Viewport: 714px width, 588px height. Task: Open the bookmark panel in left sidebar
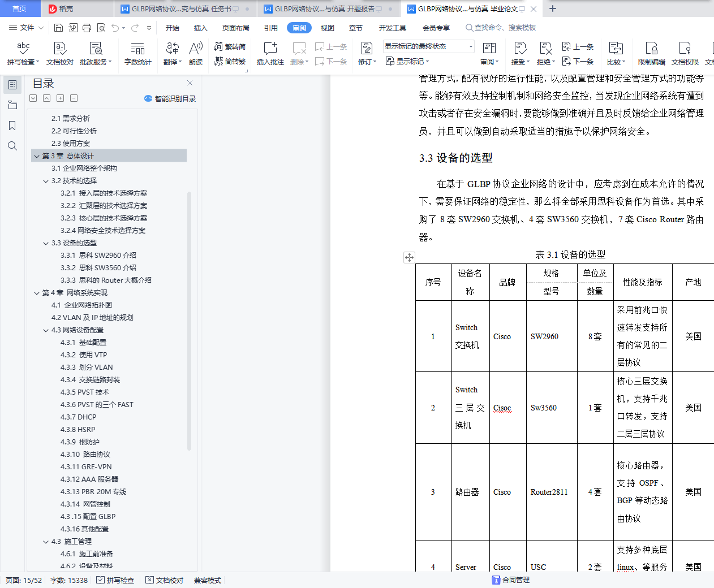point(12,126)
